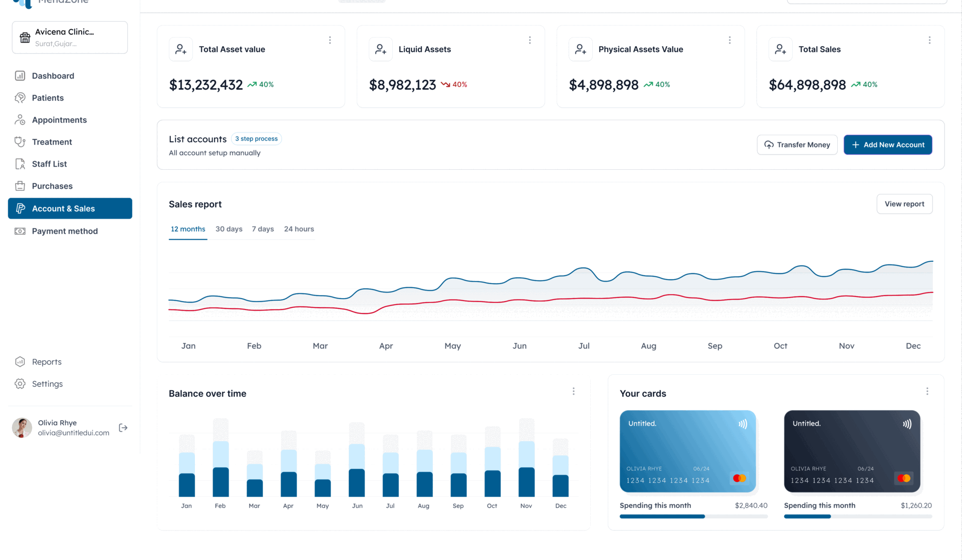The width and height of the screenshot is (962, 560).
Task: Select the dark Untitled credit card
Action: (x=852, y=451)
